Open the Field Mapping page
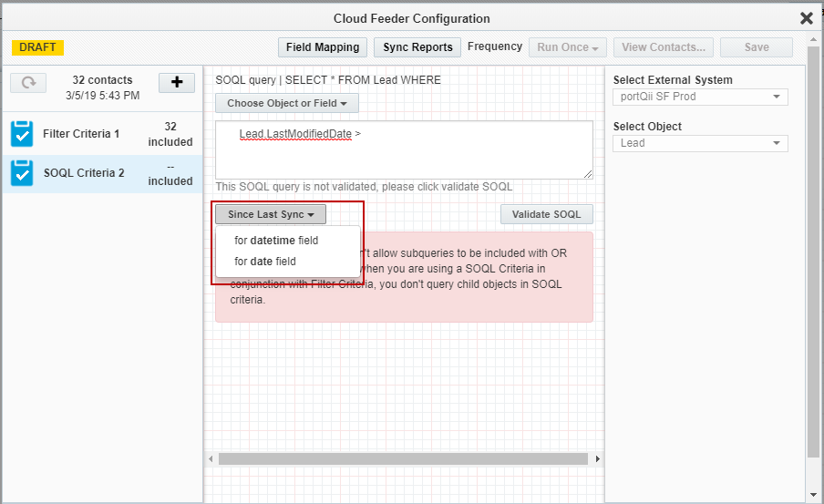Image resolution: width=824 pixels, height=504 pixels. 323,47
